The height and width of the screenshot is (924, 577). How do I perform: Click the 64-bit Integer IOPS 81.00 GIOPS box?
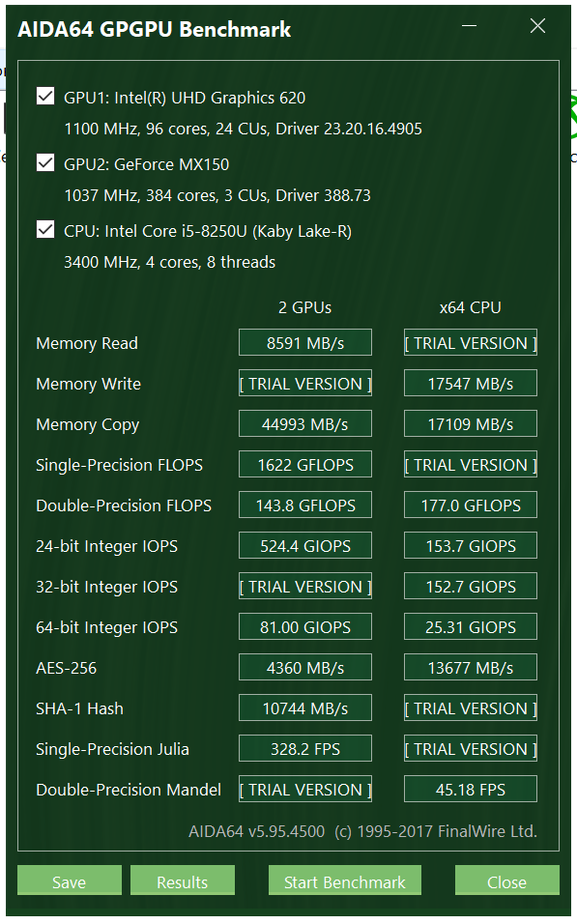coord(305,626)
